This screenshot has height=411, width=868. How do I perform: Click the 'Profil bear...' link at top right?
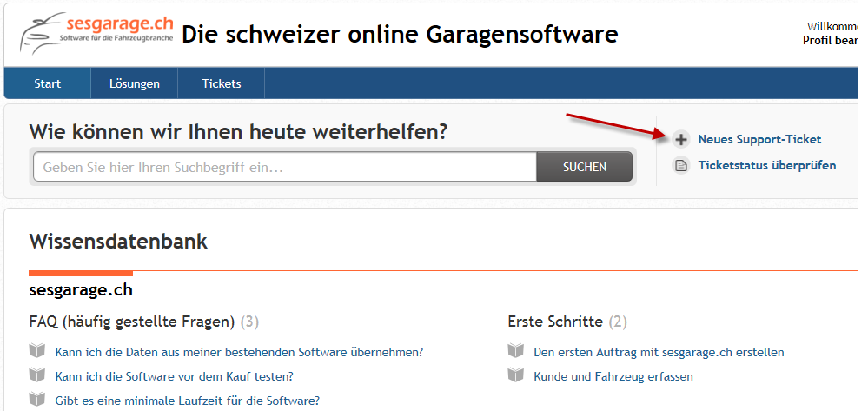[831, 41]
